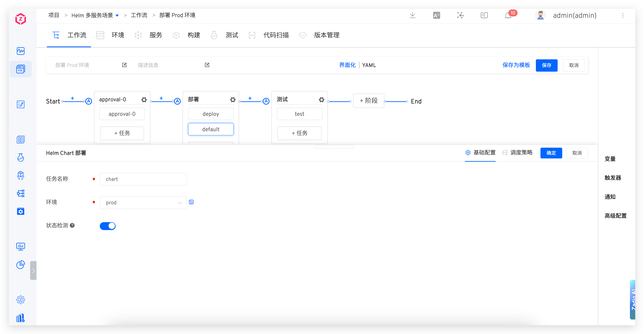Click the download icon in top bar
Viewport: 644px width, 334px height.
coord(413,15)
